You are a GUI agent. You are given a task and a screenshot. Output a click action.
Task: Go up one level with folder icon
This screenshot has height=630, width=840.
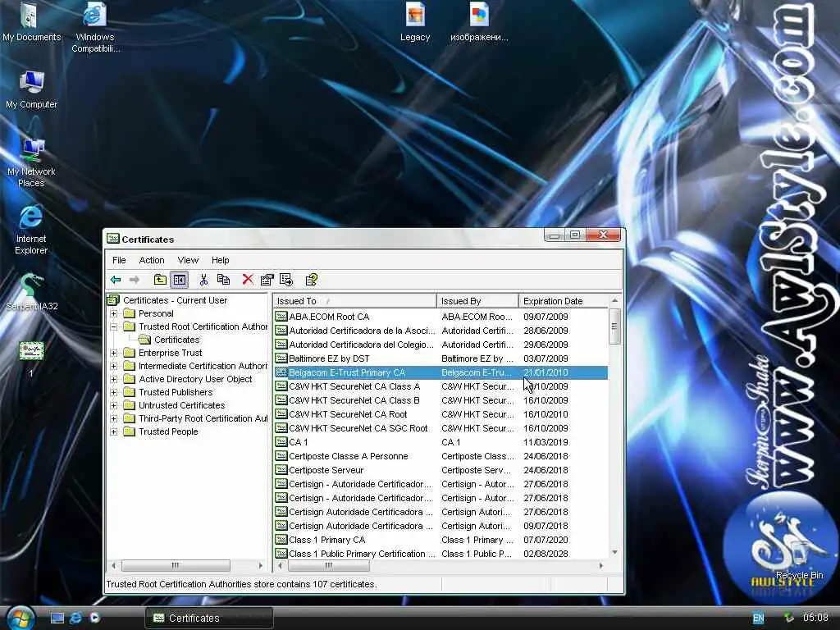click(x=160, y=280)
